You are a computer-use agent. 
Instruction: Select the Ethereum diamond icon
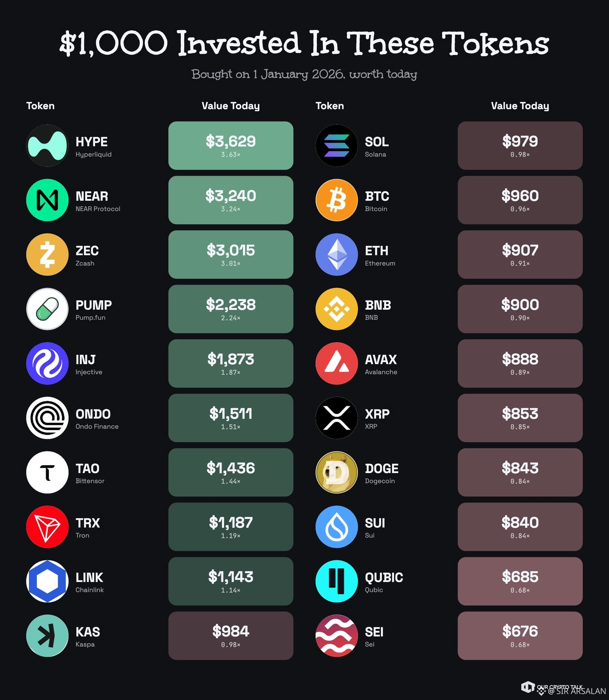pyautogui.click(x=337, y=254)
